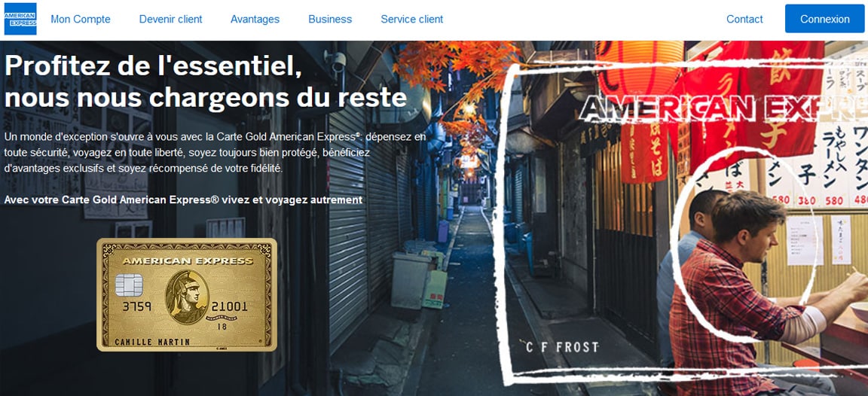Follow the Contact link
The width and height of the screenshot is (868, 396).
point(744,20)
